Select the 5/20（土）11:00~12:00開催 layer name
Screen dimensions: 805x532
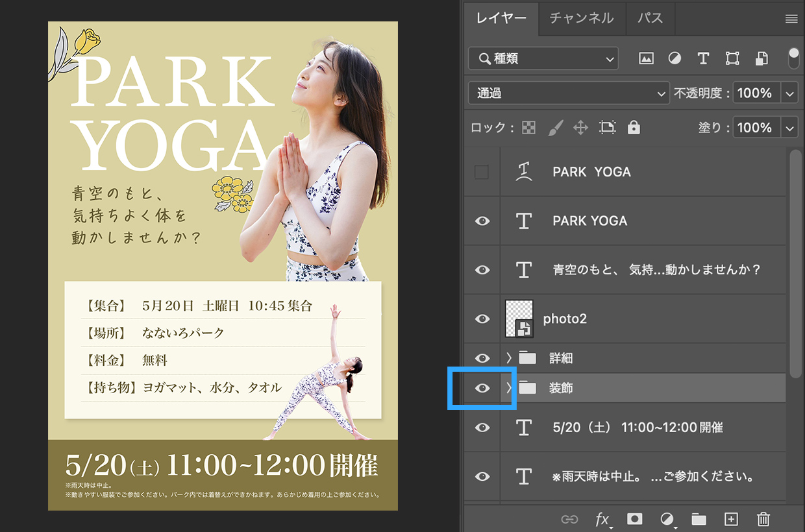click(638, 427)
